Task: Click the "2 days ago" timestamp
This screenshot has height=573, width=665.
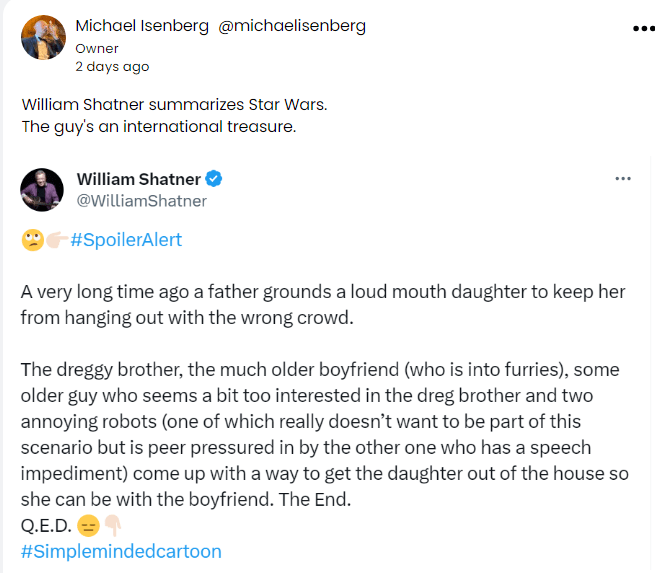Action: (x=112, y=67)
